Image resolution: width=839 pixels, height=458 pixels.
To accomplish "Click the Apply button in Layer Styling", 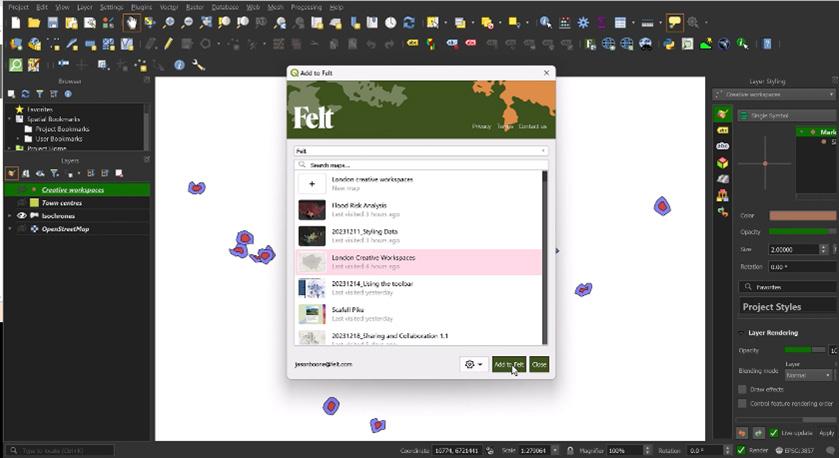I will click(x=826, y=433).
